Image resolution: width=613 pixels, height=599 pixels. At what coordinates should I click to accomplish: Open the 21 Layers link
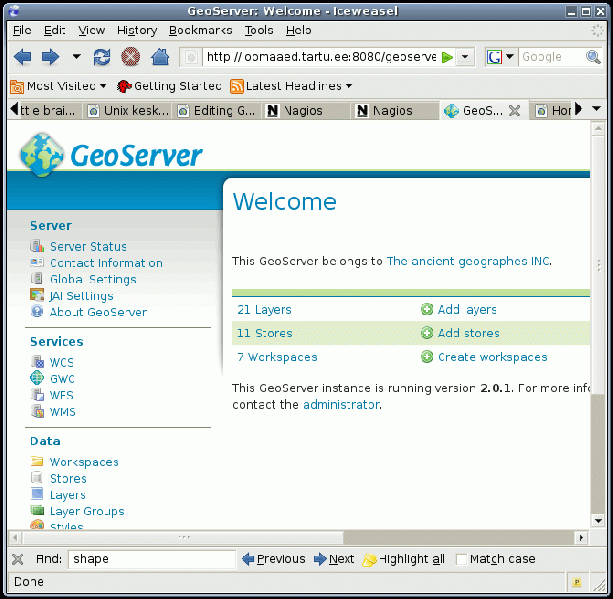click(264, 310)
